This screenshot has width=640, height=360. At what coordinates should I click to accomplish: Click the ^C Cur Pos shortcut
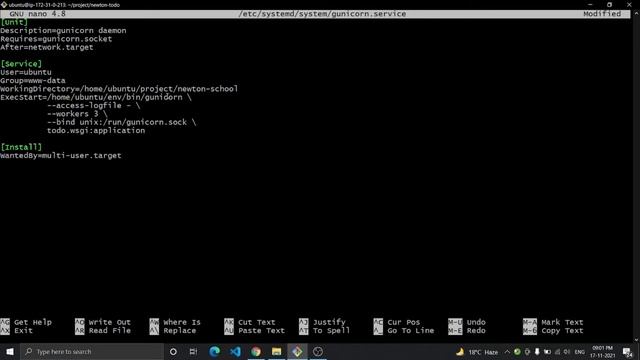tap(397, 322)
